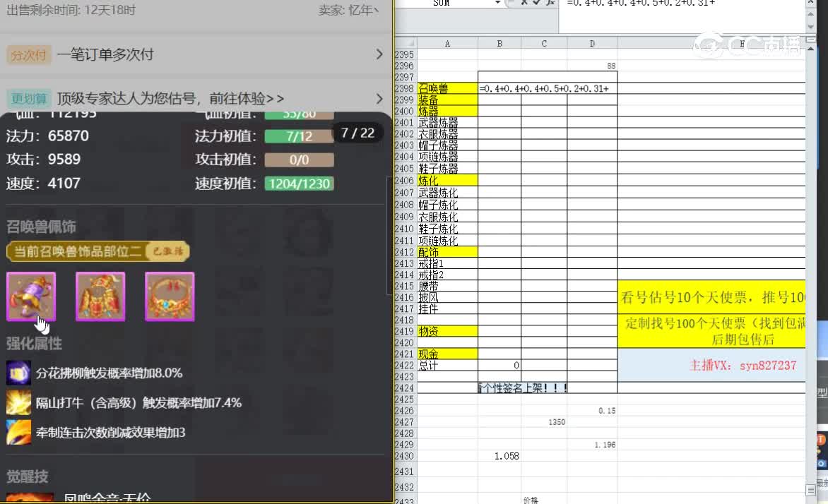Select the cell containing 1.196
Screen dimensions: 828x504
592,445
